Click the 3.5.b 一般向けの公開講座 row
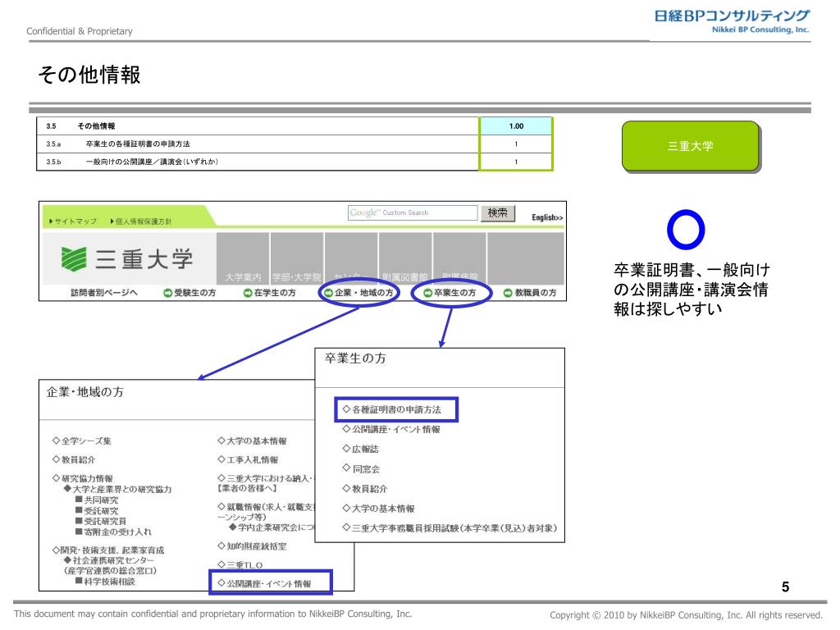The height and width of the screenshot is (630, 840). coord(294,162)
